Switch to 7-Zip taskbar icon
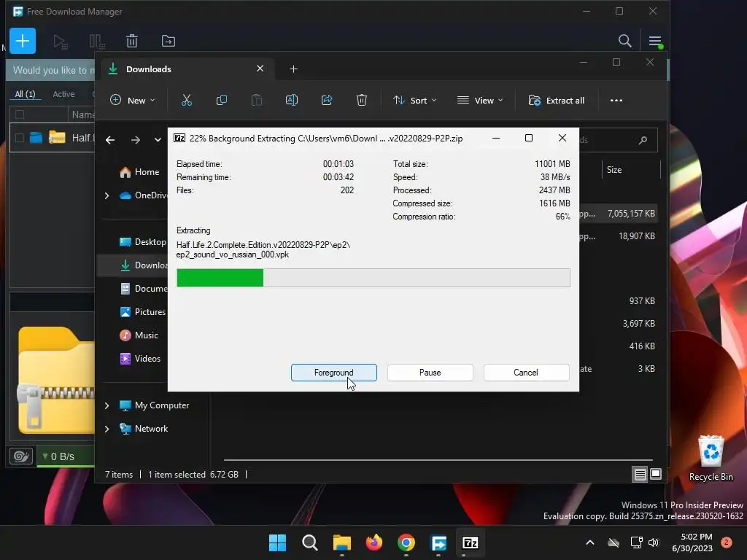 [x=471, y=542]
